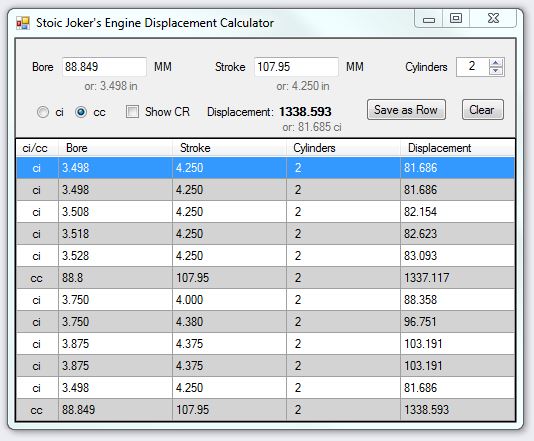Select the ci radio button
This screenshot has height=441, width=534.
click(x=43, y=112)
